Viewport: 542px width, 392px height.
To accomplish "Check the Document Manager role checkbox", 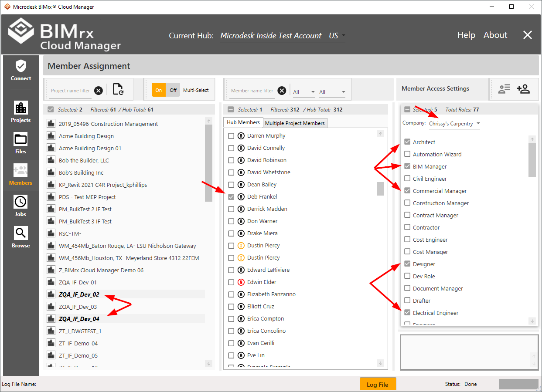I will coord(407,288).
